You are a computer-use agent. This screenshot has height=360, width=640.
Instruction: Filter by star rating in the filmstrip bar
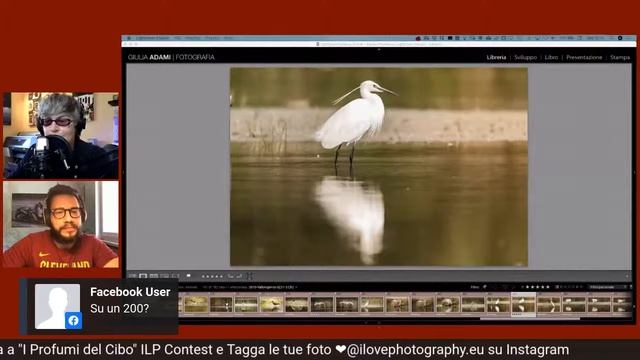[x=537, y=287]
